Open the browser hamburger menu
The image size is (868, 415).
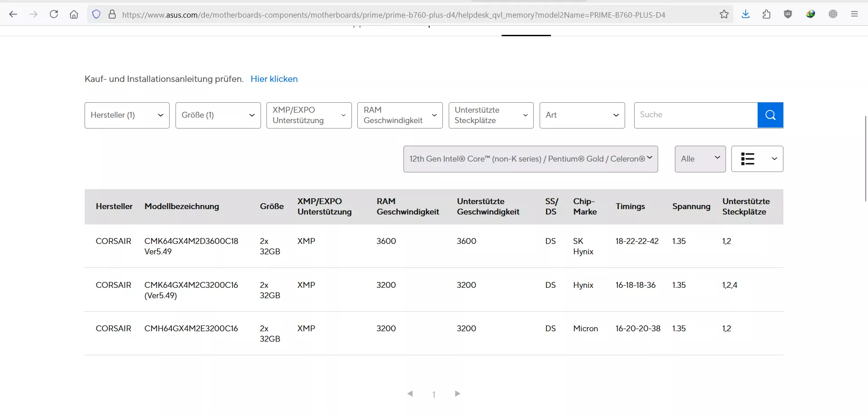click(854, 14)
